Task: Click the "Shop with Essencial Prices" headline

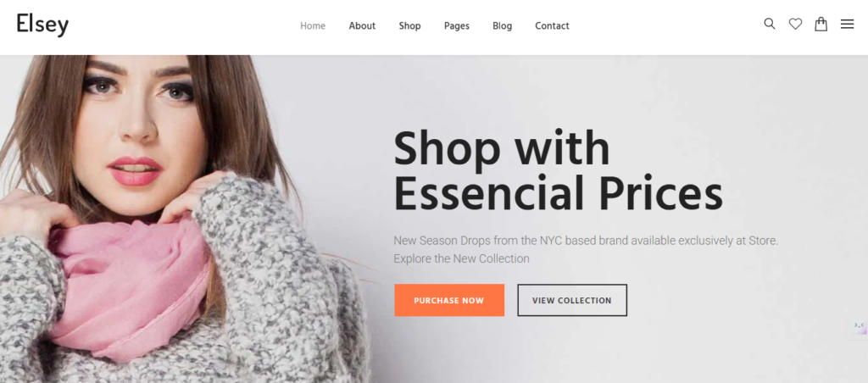Action: click(558, 170)
